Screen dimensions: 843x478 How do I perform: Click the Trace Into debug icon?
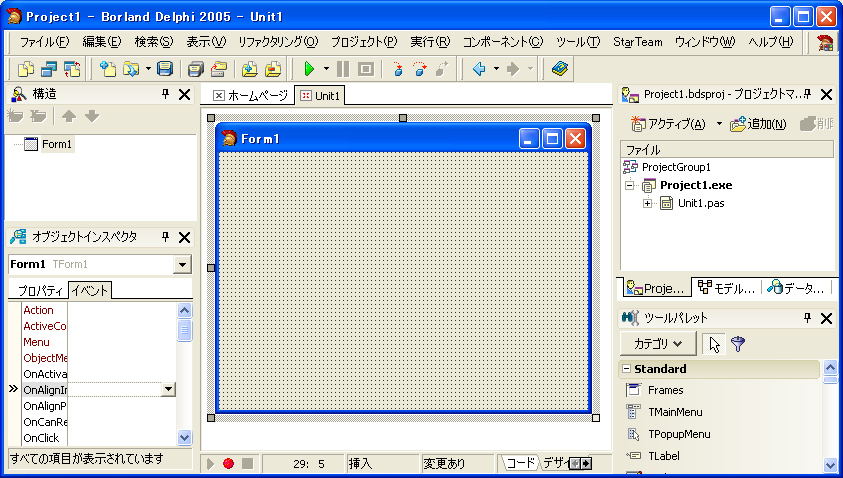(x=397, y=69)
